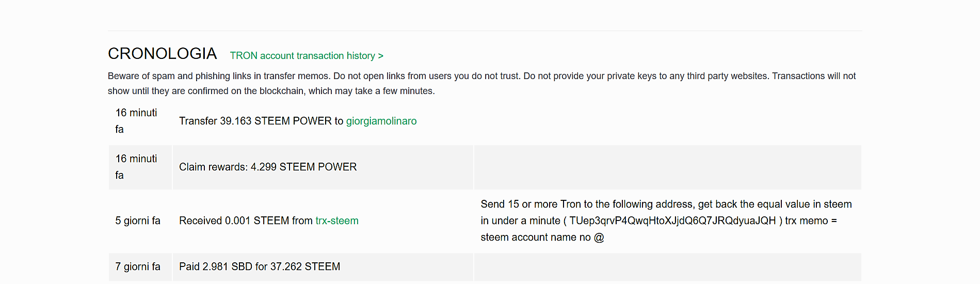Screen dimensions: 980x284
Task: Click the TRON address inside the memo
Action: [x=672, y=220]
